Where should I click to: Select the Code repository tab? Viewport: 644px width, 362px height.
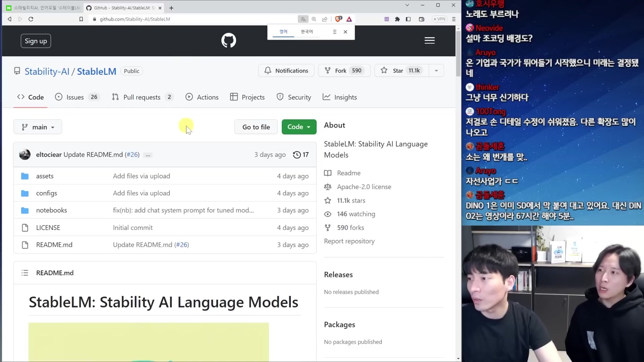click(30, 97)
